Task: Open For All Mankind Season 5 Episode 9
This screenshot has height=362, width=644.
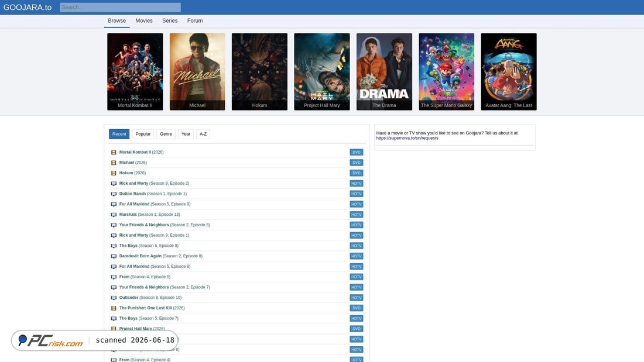Action: (155, 204)
